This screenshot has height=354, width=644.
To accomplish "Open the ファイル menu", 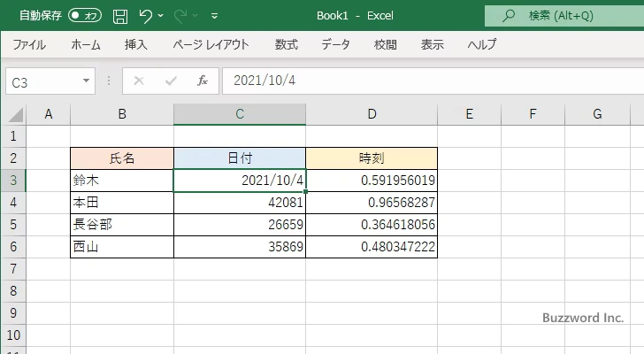I will tap(29, 44).
